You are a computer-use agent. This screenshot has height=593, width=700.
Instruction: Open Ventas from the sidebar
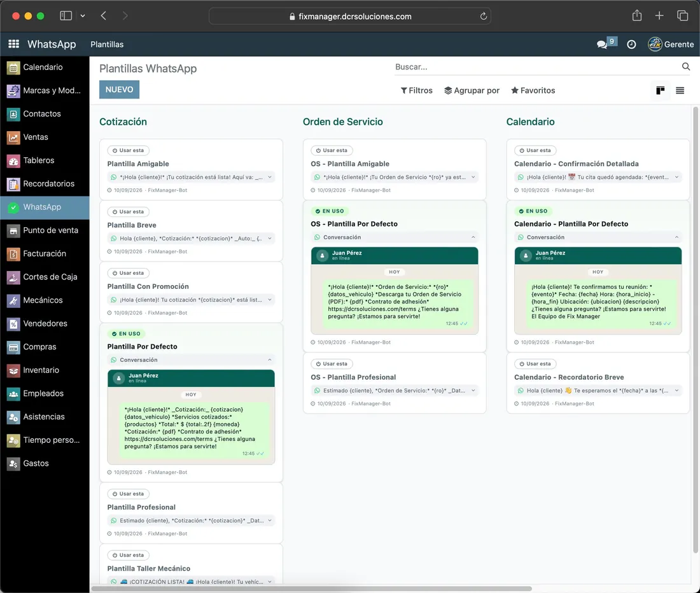click(45, 137)
